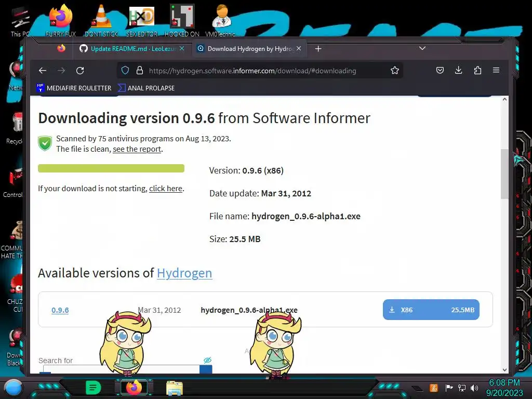Click the page vertical scrollbar thumb

504,174
